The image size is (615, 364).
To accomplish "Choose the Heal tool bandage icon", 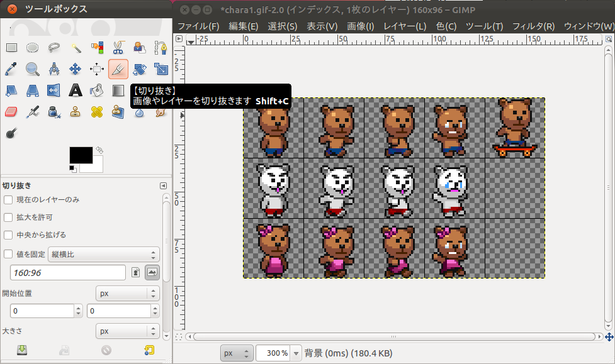I will click(97, 112).
